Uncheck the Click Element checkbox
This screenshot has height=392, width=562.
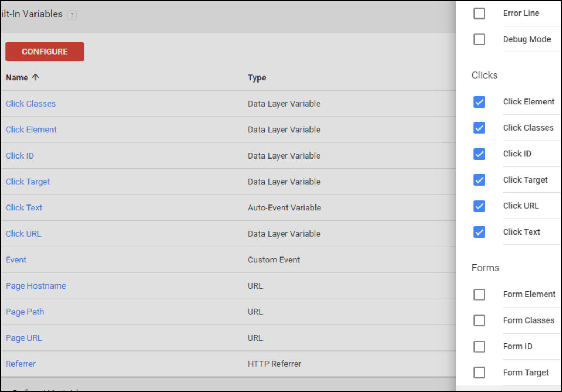coord(479,102)
